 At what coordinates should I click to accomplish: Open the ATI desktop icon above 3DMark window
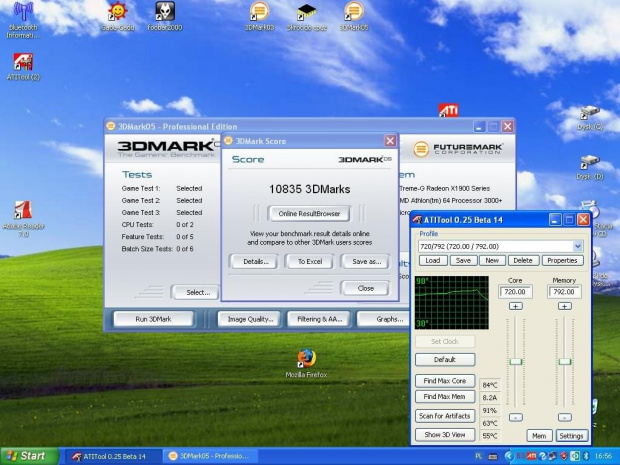[x=448, y=110]
